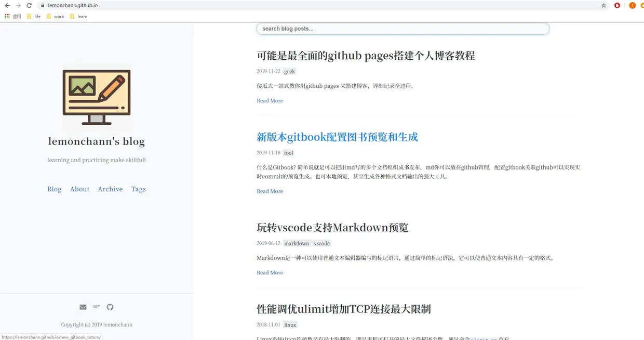644x340 pixels.
Task: Open the Zhihu (知乎) link in the footer
Action: 96,307
